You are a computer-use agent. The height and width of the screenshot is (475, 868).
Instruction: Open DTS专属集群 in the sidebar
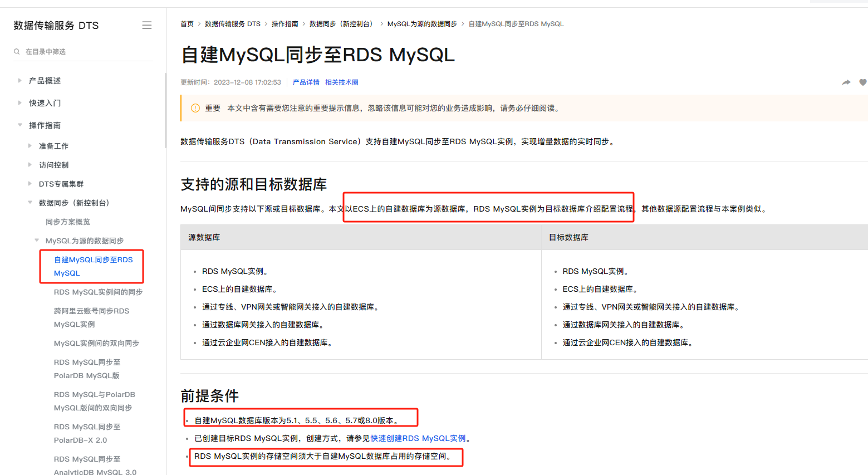pyautogui.click(x=61, y=184)
